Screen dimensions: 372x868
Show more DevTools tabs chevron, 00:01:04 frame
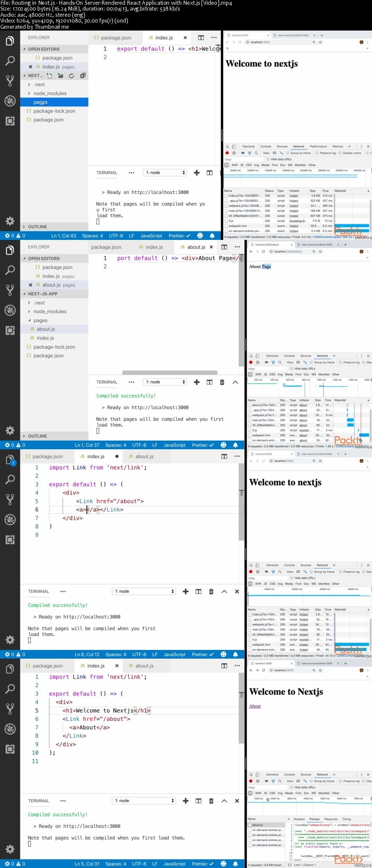tap(349, 146)
